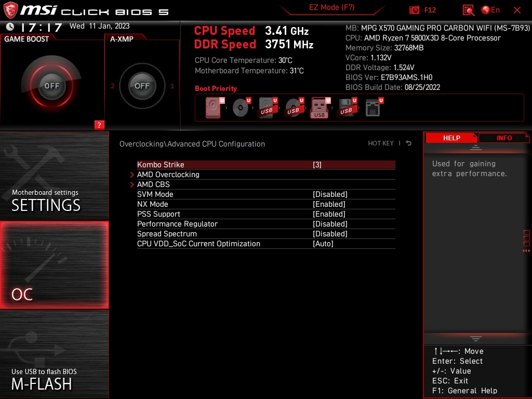Image resolution: width=532 pixels, height=399 pixels.
Task: Click the CPU Speed 3.41 GHz reading
Action: [x=251, y=31]
